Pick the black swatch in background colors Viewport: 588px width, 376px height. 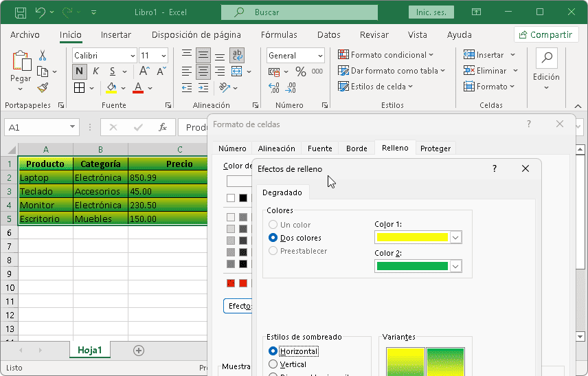pyautogui.click(x=242, y=198)
